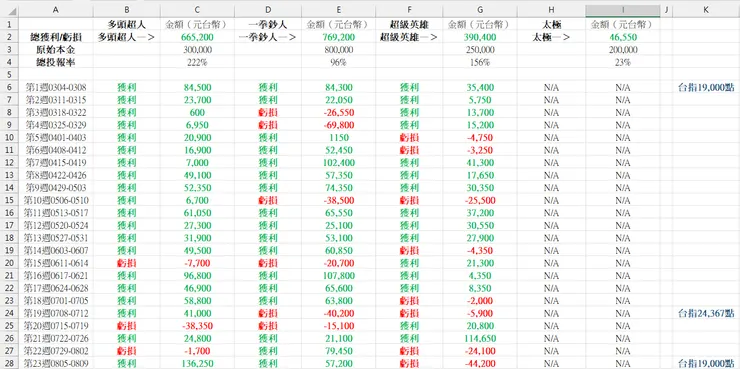Select week row 第5週0401-0403
Image resolution: width=740 pixels, height=369 pixels.
56,137
